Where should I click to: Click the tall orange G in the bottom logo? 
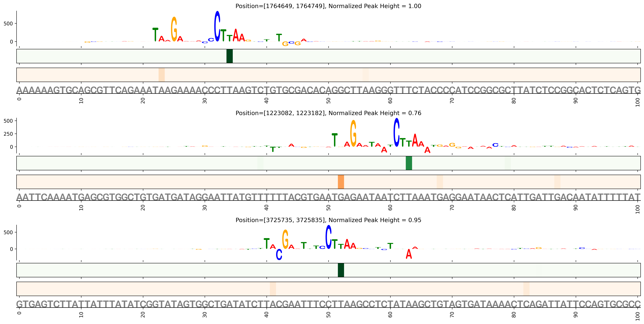(285, 239)
